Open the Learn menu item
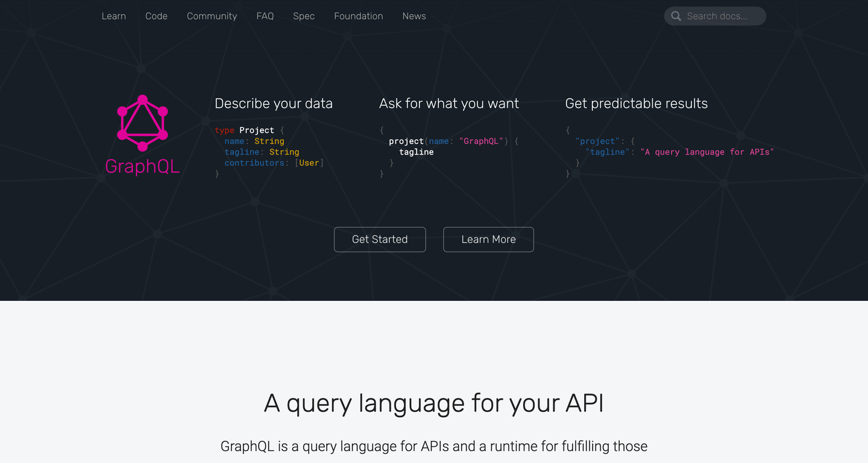Image resolution: width=868 pixels, height=463 pixels. point(113,16)
